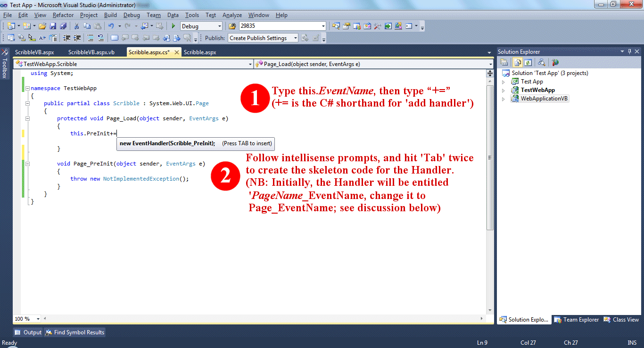
Task: Switch to the ScribbleVB.aspx tab
Action: click(x=34, y=52)
